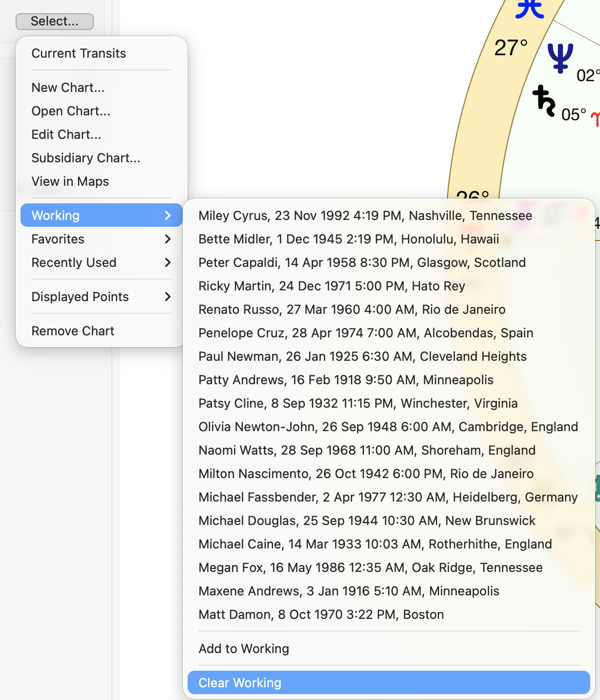Click the 27° label on zodiac ring

pos(511,48)
